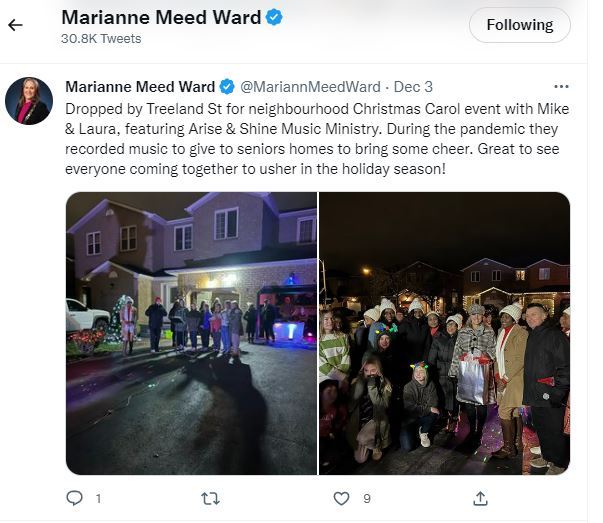Viewport: 603px width, 523px height.
Task: Click the verified badge beside tweet author
Action: click(227, 87)
